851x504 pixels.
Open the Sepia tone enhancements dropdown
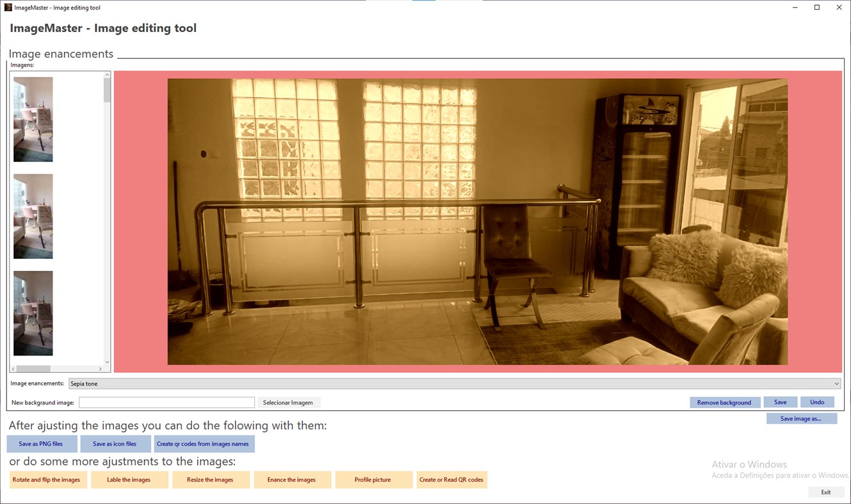pos(836,383)
